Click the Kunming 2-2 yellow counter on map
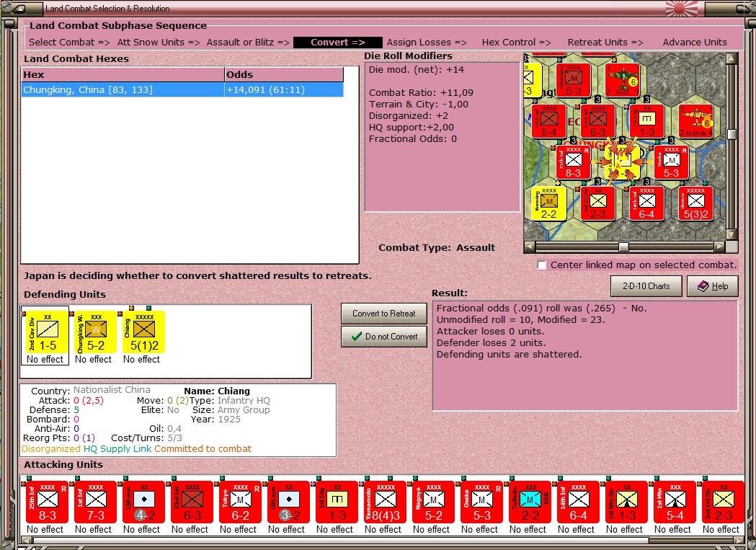The height and width of the screenshot is (550, 756). click(548, 203)
